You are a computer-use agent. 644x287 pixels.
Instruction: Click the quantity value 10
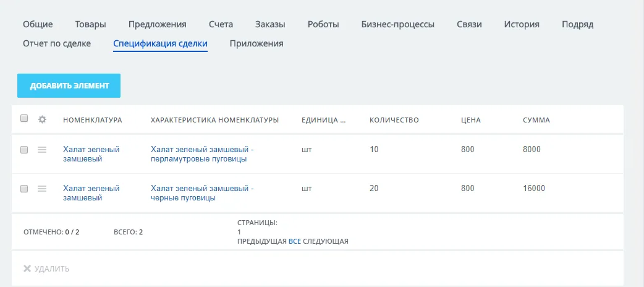tap(374, 149)
